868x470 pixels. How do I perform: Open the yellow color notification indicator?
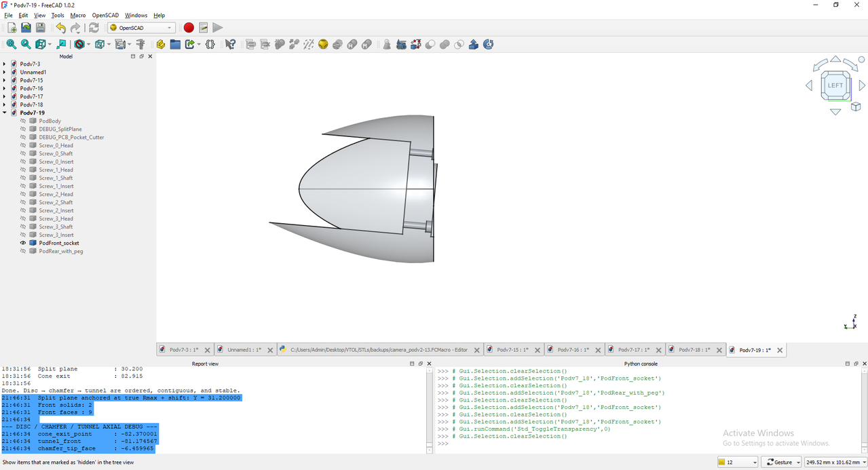click(737, 462)
